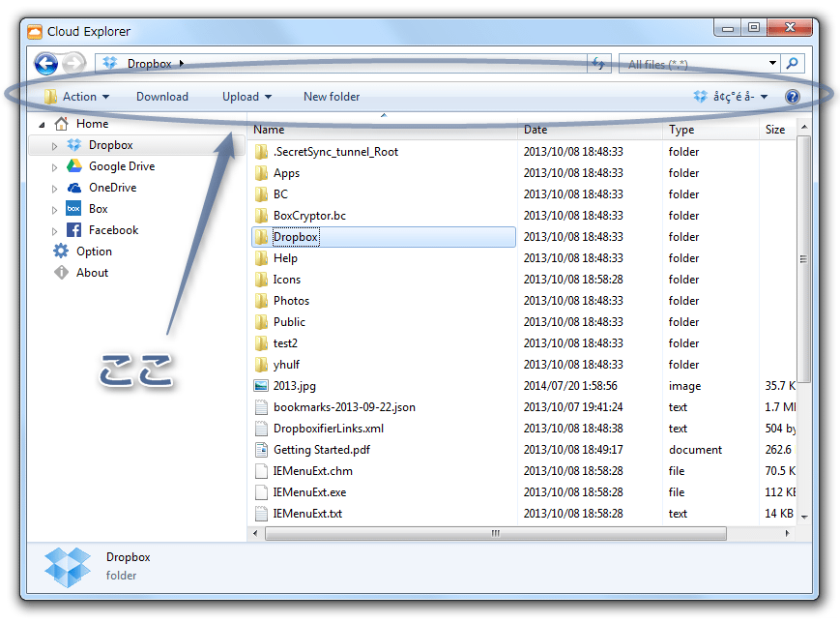The image size is (840, 623).
Task: Click the Download toolbar button
Action: [x=162, y=97]
